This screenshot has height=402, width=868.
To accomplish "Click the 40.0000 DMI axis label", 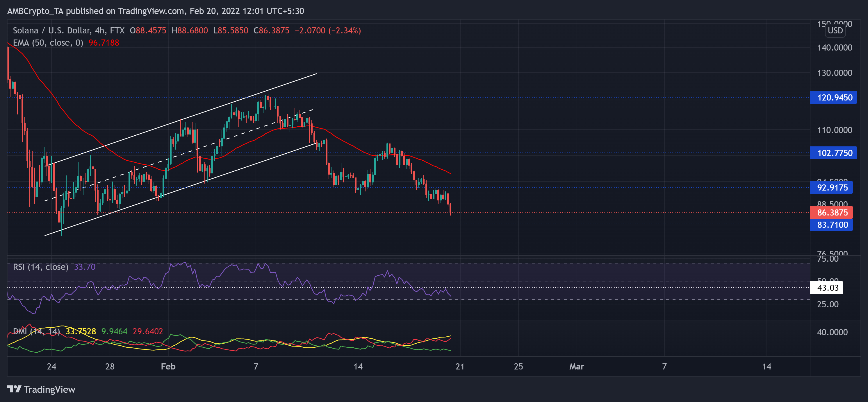I will pyautogui.click(x=832, y=332).
